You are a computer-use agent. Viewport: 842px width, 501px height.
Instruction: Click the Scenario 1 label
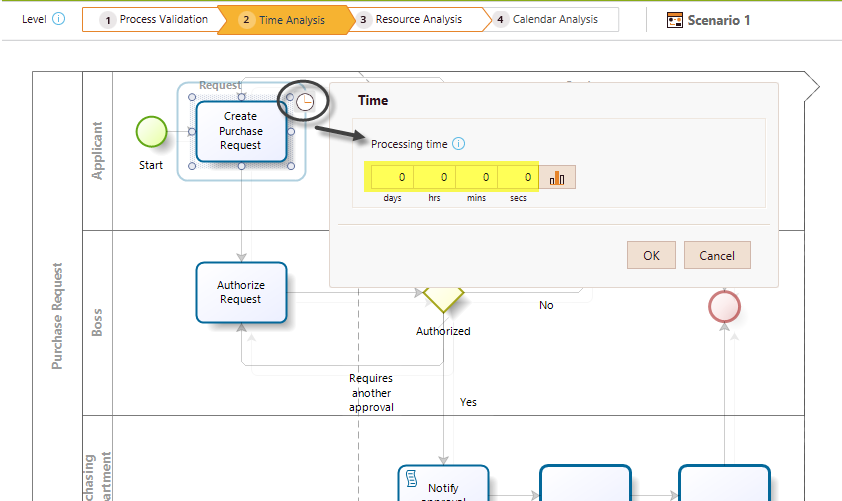pyautogui.click(x=718, y=20)
